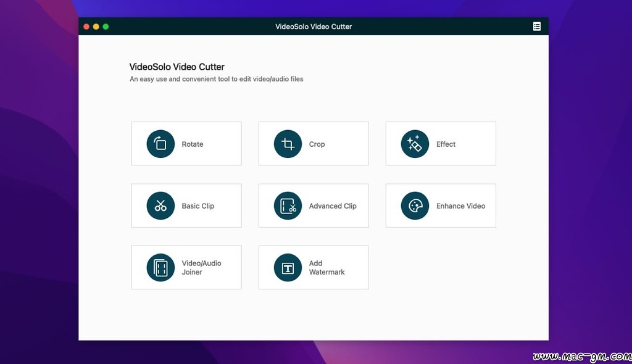Image resolution: width=632 pixels, height=364 pixels.
Task: Click the subtitle about editing video/audio files
Action: pyautogui.click(x=217, y=79)
